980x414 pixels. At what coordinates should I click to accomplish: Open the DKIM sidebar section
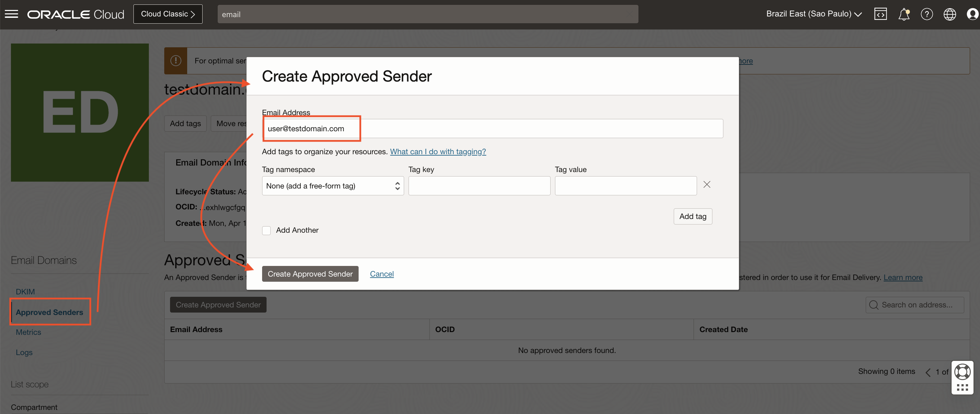point(25,291)
